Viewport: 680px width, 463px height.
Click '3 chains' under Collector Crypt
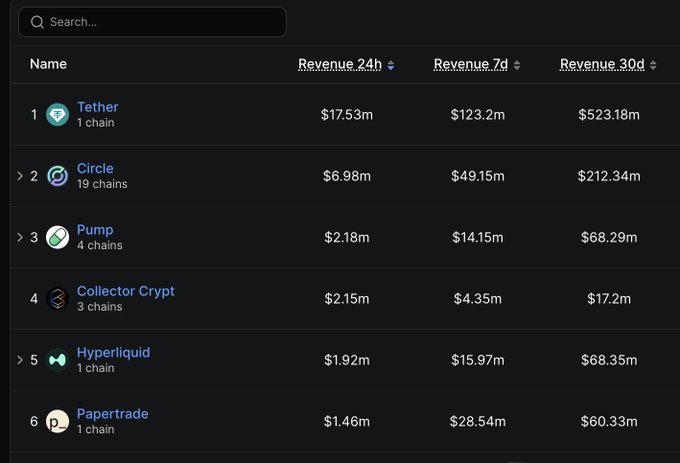100,306
